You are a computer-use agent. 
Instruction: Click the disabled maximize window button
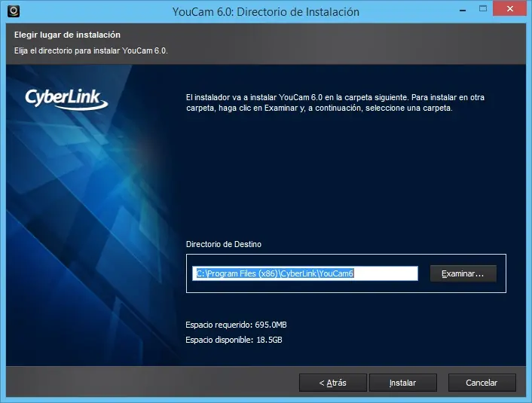point(483,9)
